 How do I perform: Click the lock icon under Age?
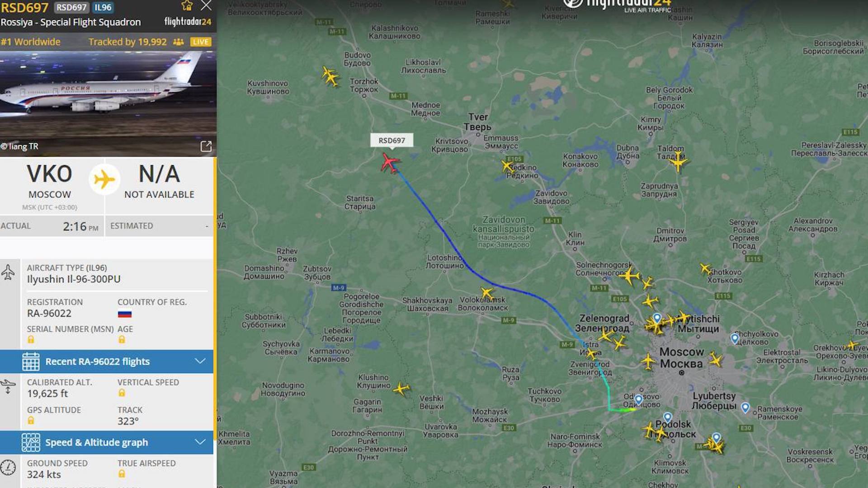[x=122, y=339]
